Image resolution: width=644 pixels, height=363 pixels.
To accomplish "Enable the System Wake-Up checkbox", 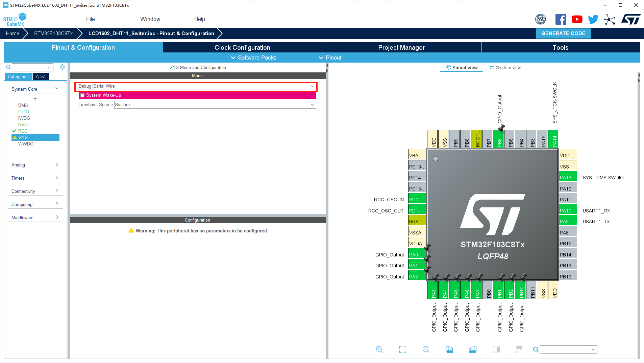I will (x=82, y=95).
